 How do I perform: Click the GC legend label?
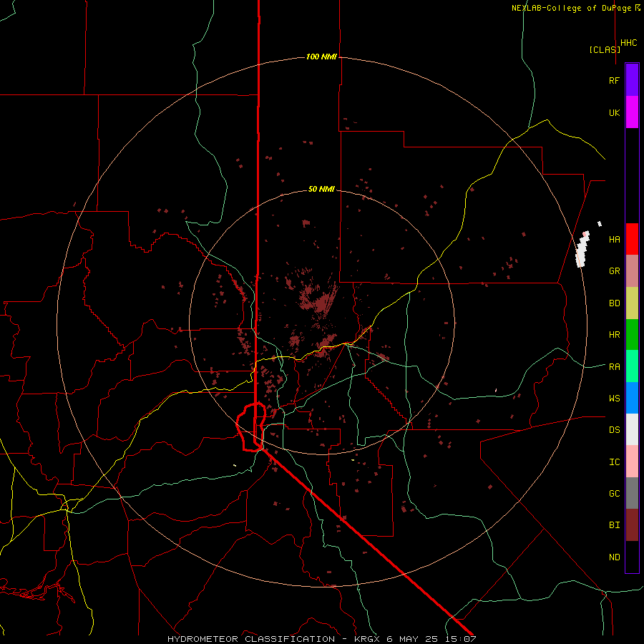(614, 494)
